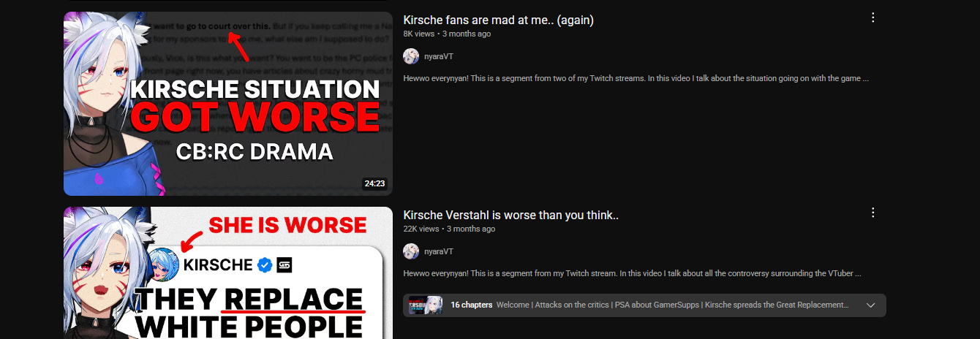Open three-dot menu for "Kirsche fans" video
980x339 pixels.
pyautogui.click(x=872, y=18)
